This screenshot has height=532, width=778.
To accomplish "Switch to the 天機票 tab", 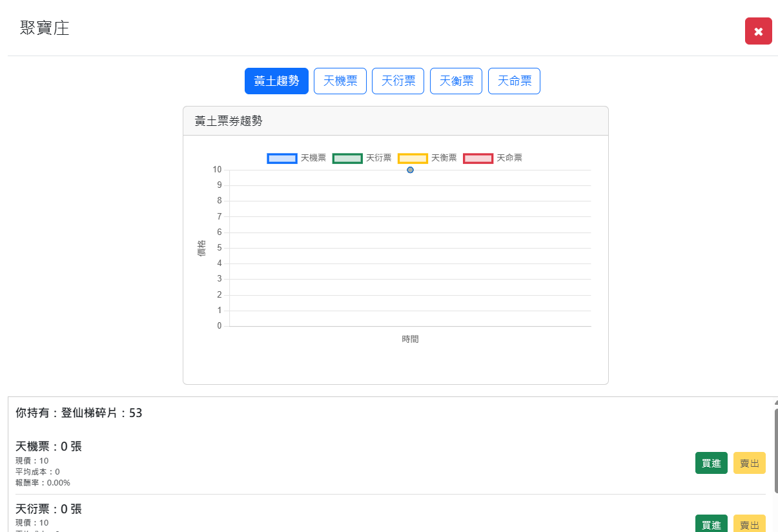I will pyautogui.click(x=340, y=81).
